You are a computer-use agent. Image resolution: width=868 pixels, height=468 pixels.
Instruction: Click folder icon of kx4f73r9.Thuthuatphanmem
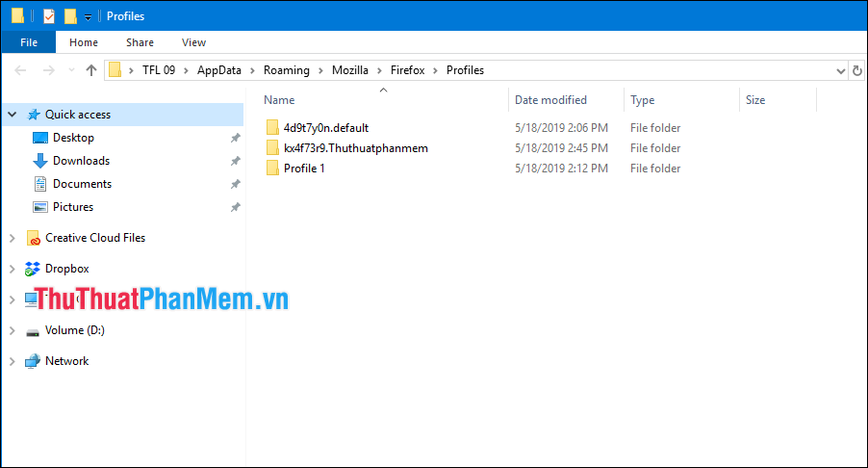click(x=272, y=148)
